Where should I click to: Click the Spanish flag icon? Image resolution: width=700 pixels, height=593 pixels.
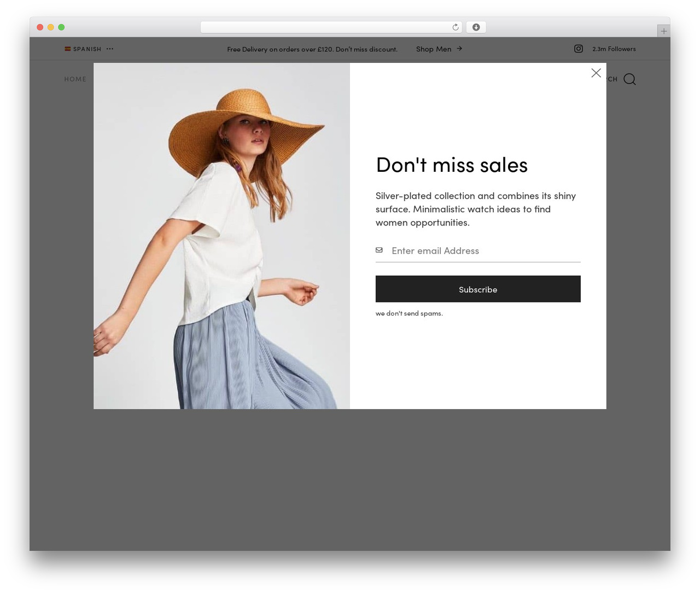(68, 49)
